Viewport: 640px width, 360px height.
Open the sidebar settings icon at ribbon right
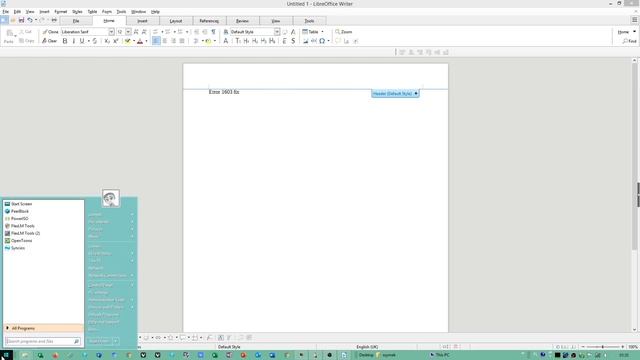[634, 20]
